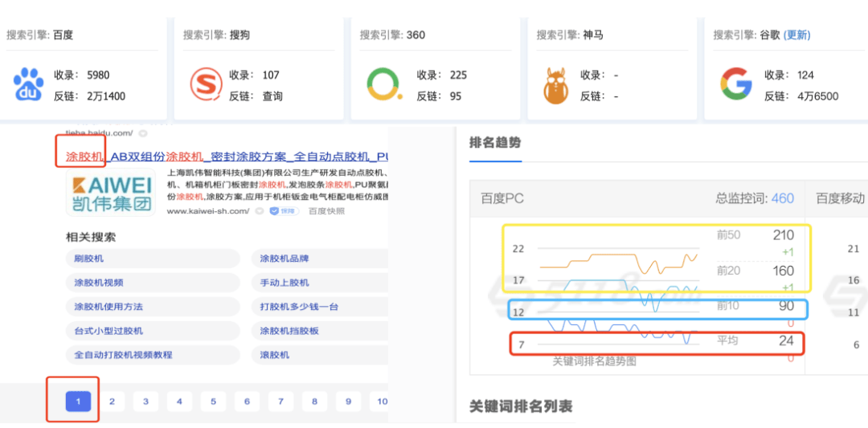This screenshot has width=868, height=428.
Task: Click the 360 收录 value 225
Action: [458, 75]
